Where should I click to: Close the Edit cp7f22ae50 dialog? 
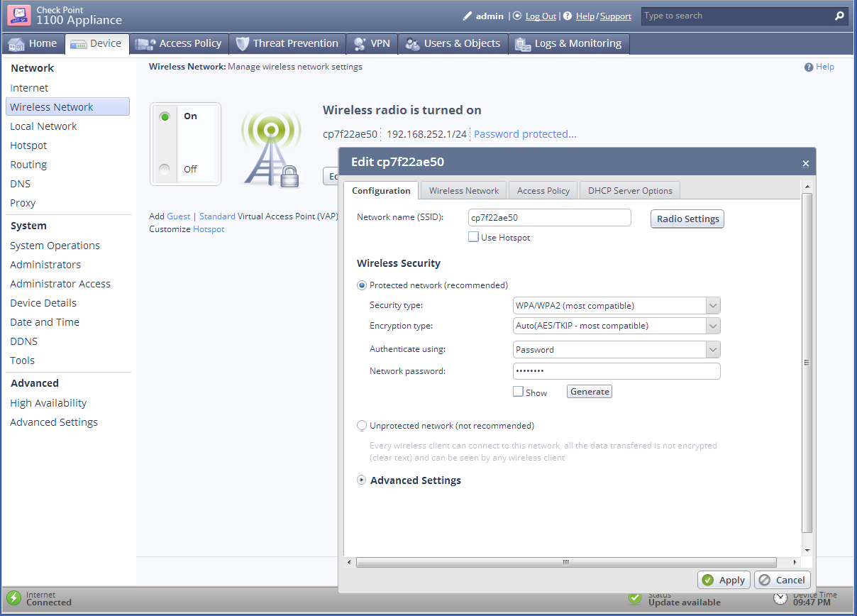point(805,163)
